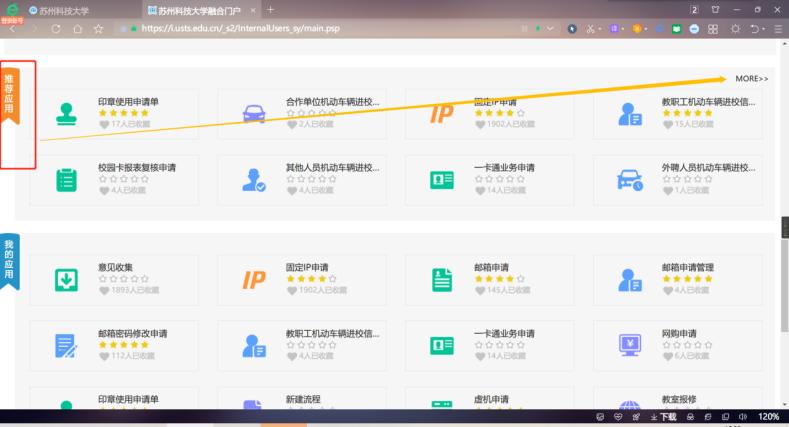Favorite 一卡通业务申请 via heart in 推荐应用
The width and height of the screenshot is (789, 427).
[x=480, y=190]
